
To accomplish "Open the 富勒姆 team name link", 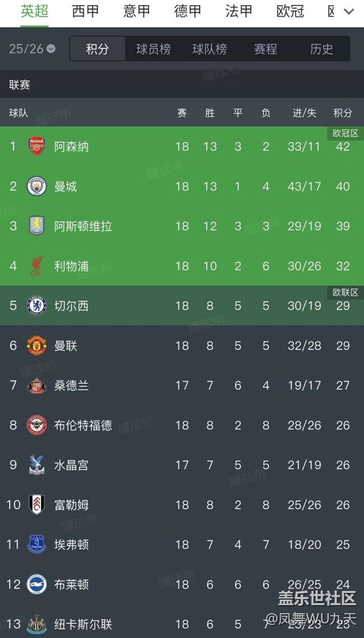I will click(x=71, y=505).
